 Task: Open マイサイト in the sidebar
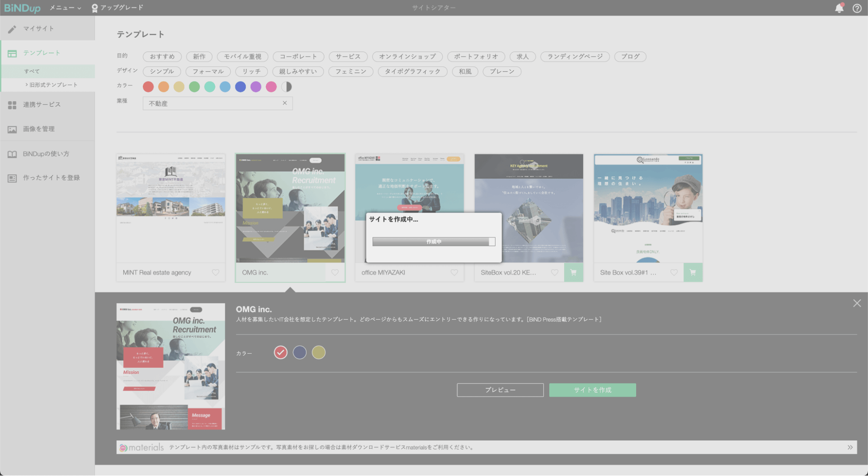coord(38,29)
